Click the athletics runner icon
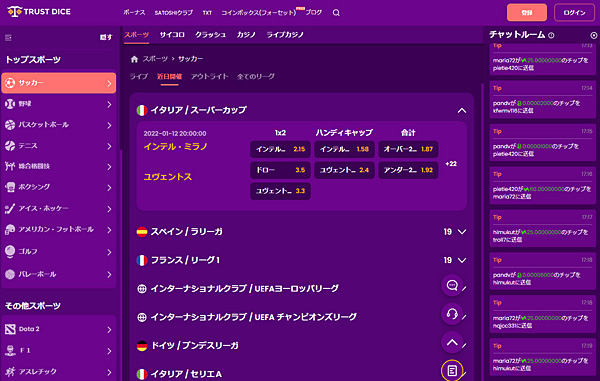This screenshot has width=600, height=381. pyautogui.click(x=10, y=371)
